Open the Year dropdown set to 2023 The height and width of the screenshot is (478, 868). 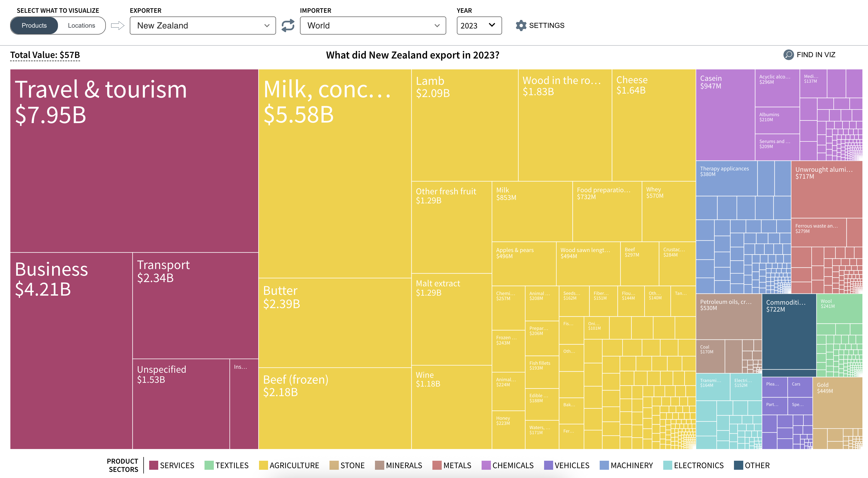478,26
